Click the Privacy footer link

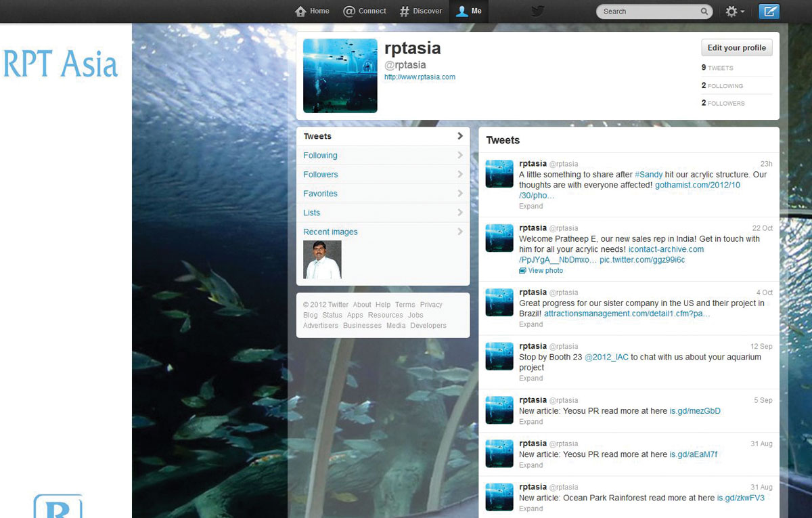pos(431,305)
